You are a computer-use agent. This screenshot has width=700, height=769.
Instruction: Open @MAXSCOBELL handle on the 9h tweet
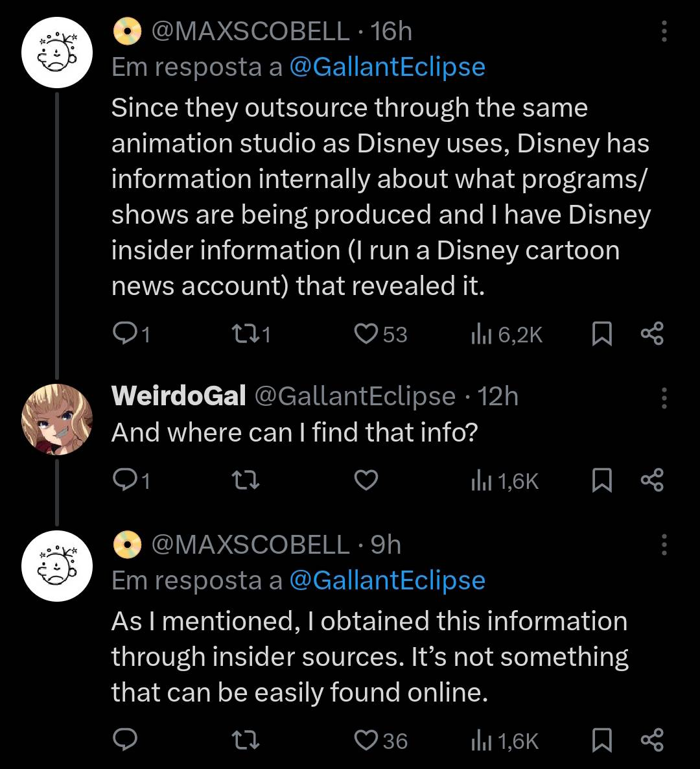250,545
